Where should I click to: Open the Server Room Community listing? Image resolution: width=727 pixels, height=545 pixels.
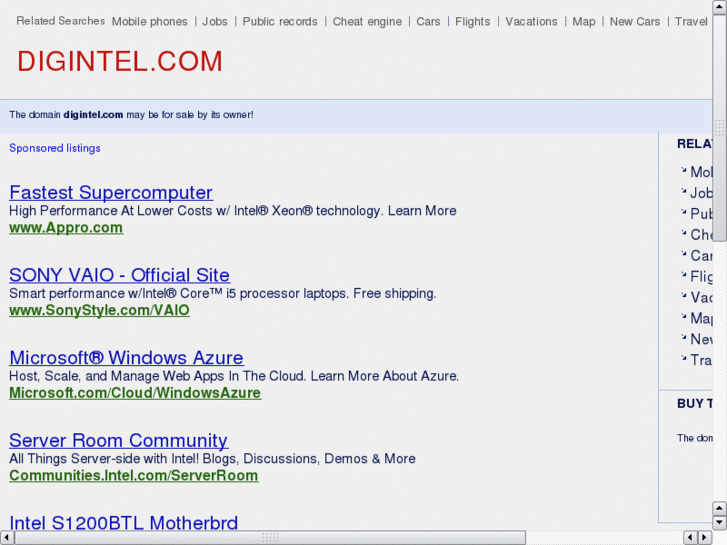118,440
